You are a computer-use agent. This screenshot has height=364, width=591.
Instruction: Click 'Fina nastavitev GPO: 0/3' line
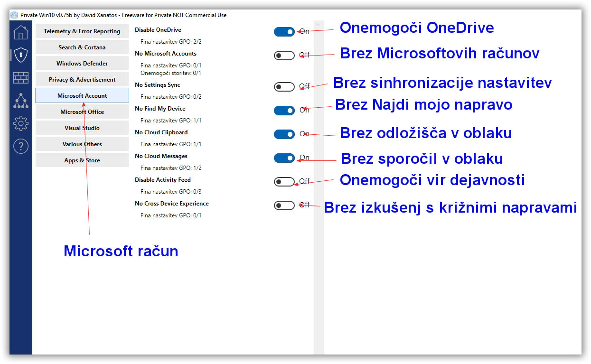pyautogui.click(x=171, y=192)
